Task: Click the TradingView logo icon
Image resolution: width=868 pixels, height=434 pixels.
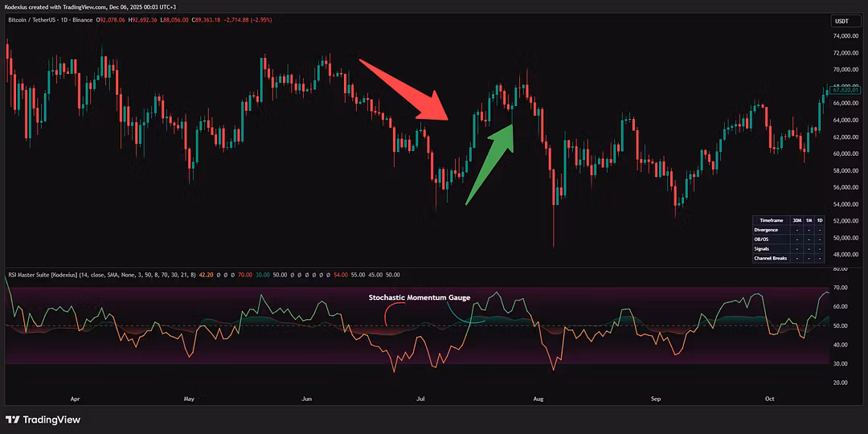Action: 13,420
